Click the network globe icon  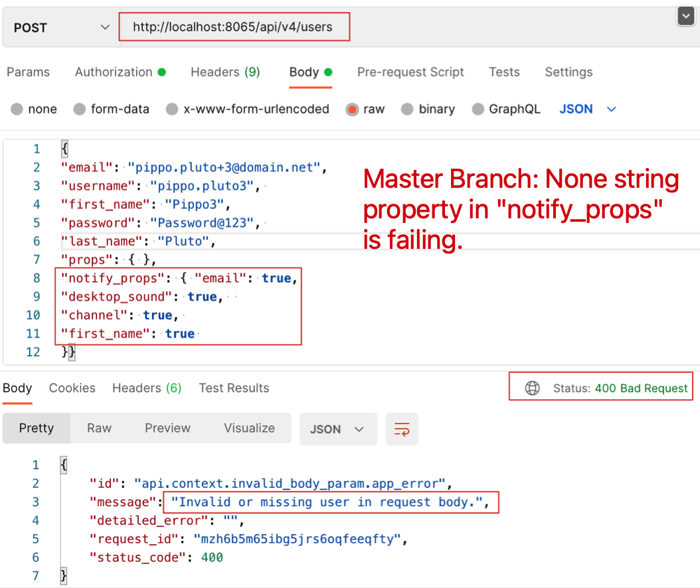point(532,388)
